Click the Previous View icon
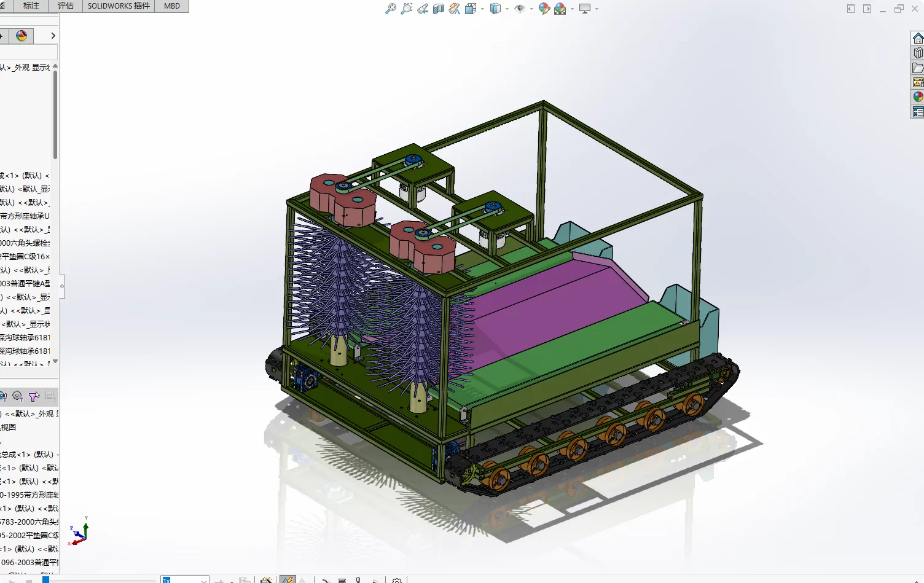This screenshot has height=583, width=924. tap(423, 9)
